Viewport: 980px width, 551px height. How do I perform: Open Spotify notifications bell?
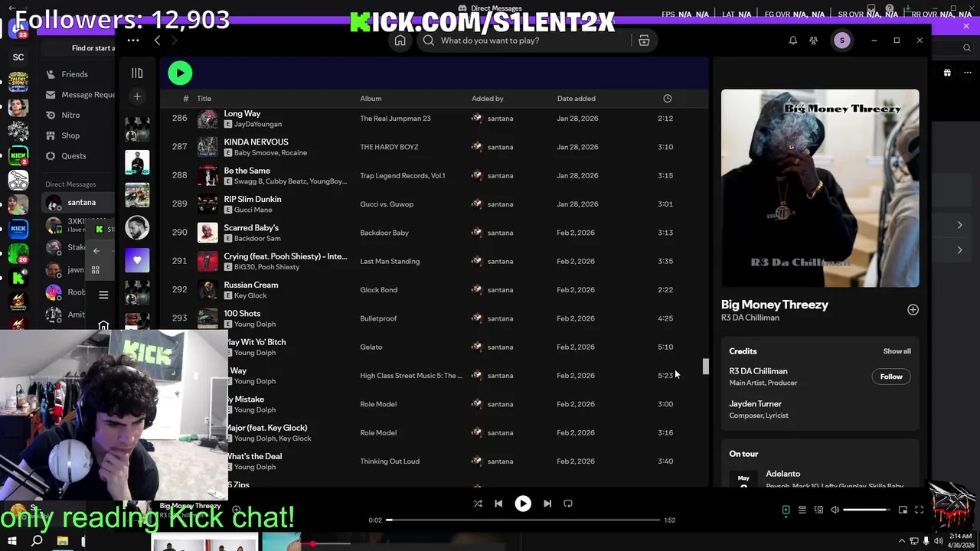click(x=793, y=41)
